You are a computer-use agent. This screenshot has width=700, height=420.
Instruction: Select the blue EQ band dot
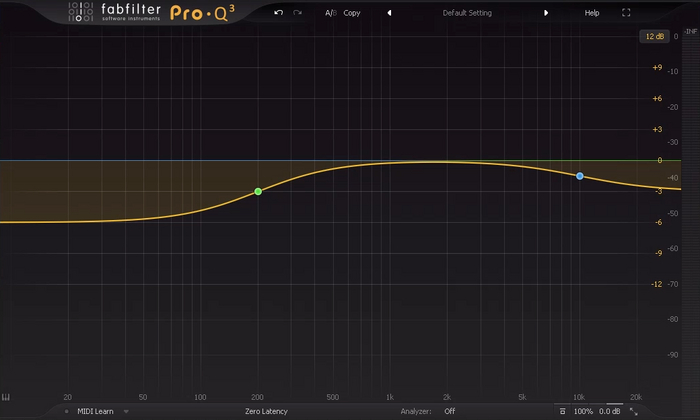coord(579,176)
